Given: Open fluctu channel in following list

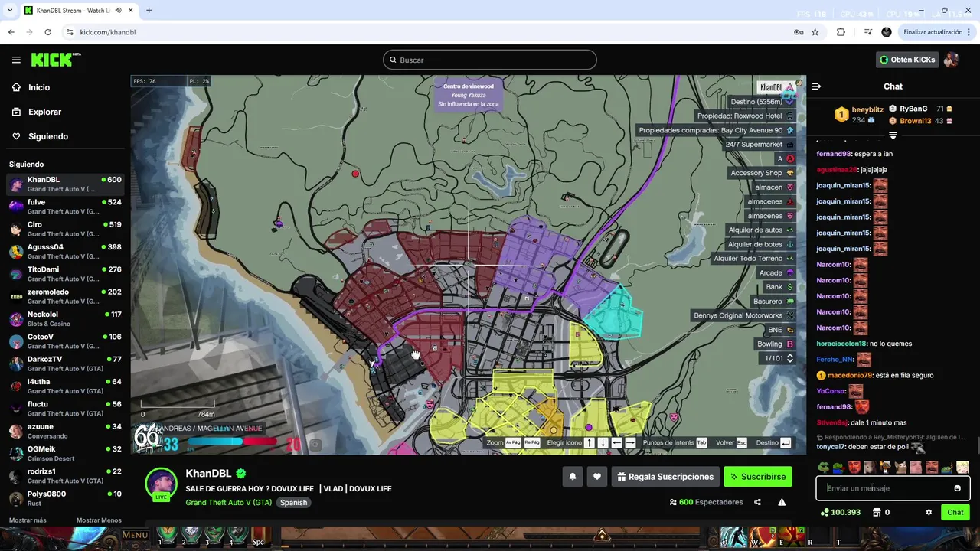Looking at the screenshot, I should (65, 409).
